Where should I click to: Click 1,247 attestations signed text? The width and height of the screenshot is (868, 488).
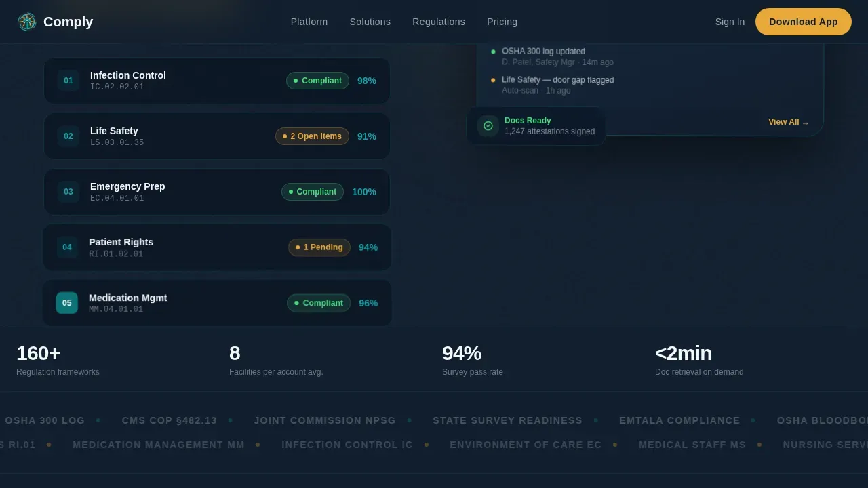point(550,131)
